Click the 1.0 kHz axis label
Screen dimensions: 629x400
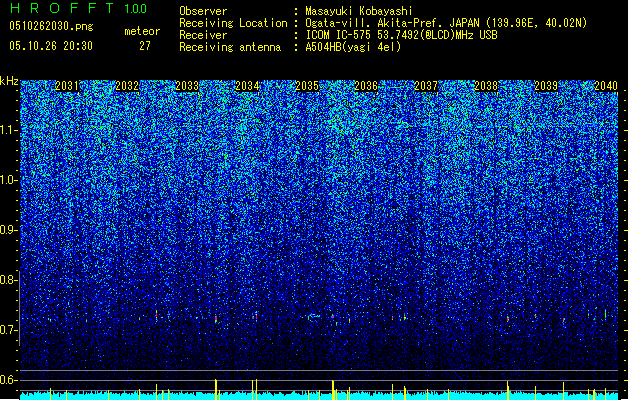click(x=8, y=180)
